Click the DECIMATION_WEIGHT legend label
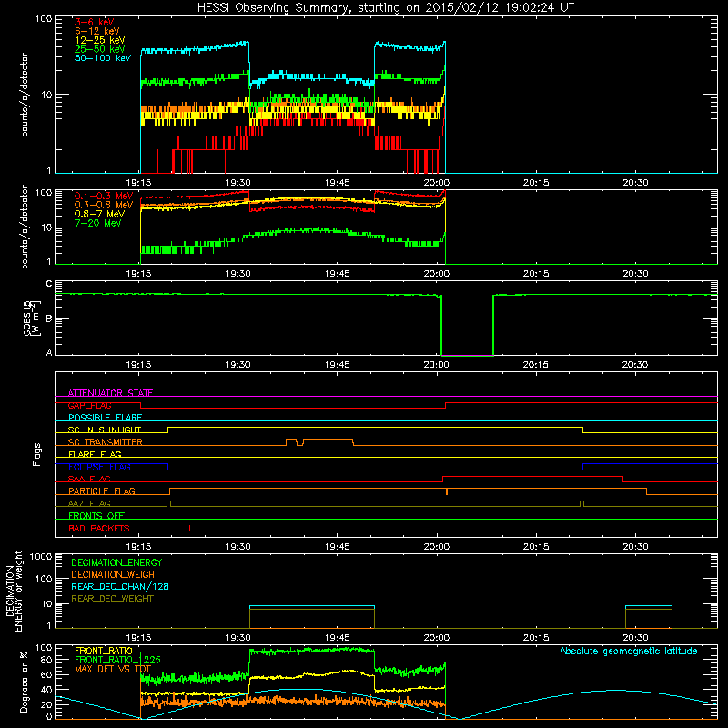This screenshot has height=728, width=728. (x=116, y=574)
